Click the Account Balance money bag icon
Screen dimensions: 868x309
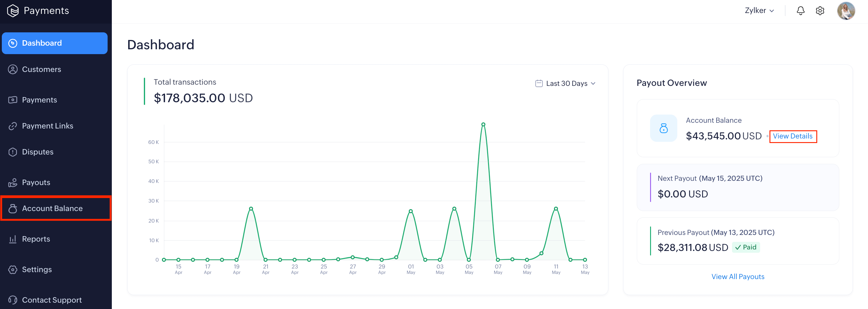click(x=663, y=128)
